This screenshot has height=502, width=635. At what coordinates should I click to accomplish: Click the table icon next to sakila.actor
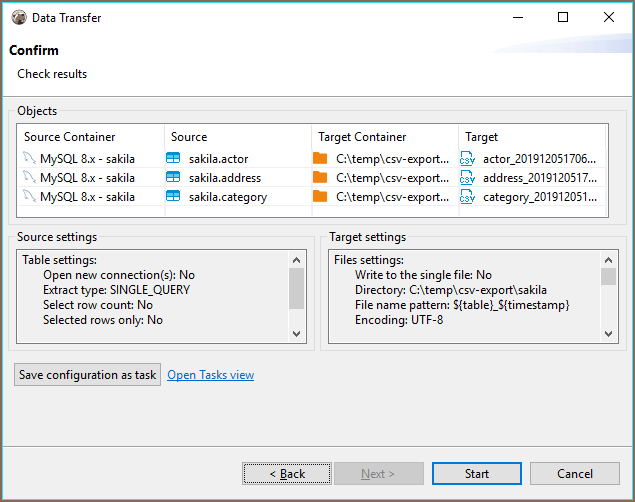point(173,158)
